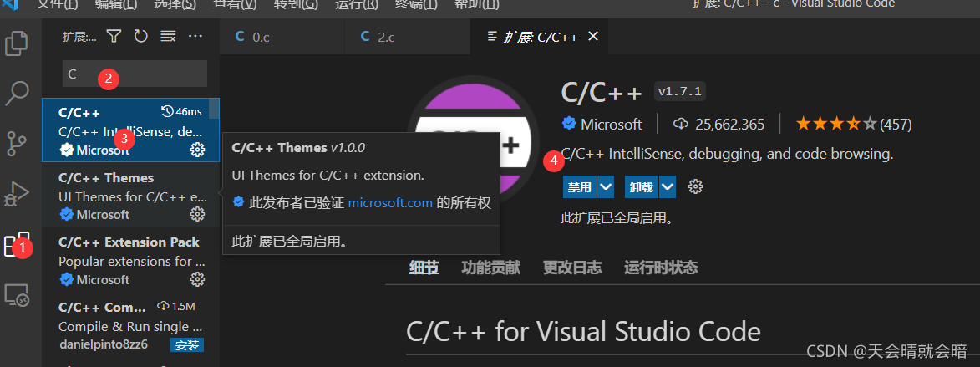
Task: Open the 转到(G) menu
Action: [x=296, y=4]
